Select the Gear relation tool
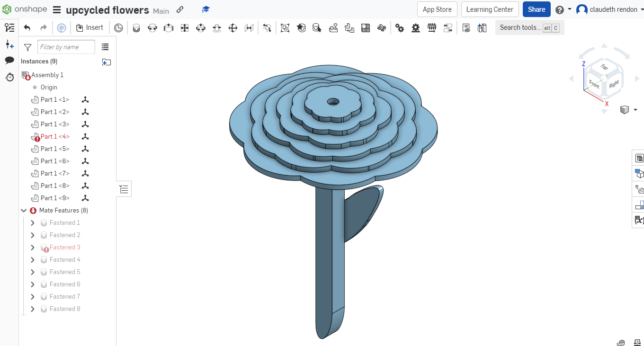The width and height of the screenshot is (644, 346). [400, 28]
